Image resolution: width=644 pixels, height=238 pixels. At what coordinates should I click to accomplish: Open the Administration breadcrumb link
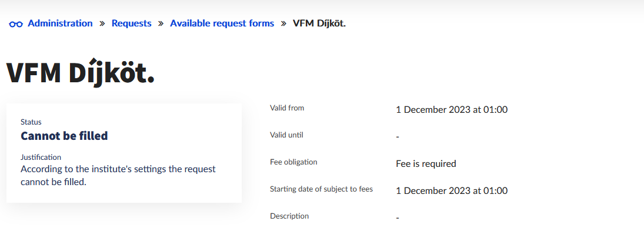tap(60, 24)
